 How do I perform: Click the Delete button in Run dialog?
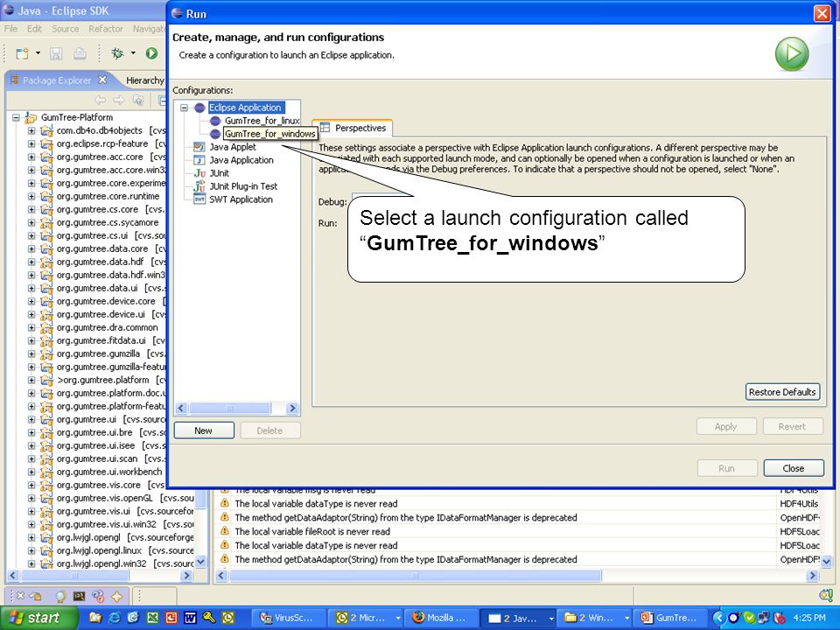pos(269,430)
